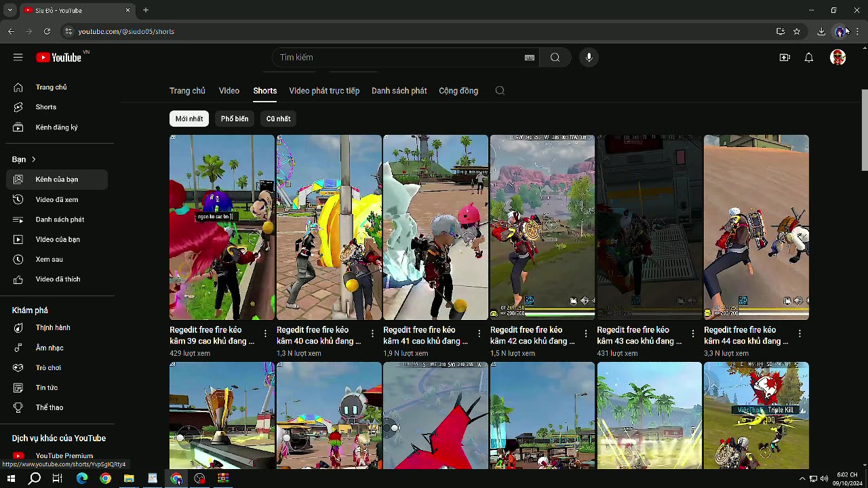Open Microsoft Edge from the taskbar
868x488 pixels.
tap(82, 479)
